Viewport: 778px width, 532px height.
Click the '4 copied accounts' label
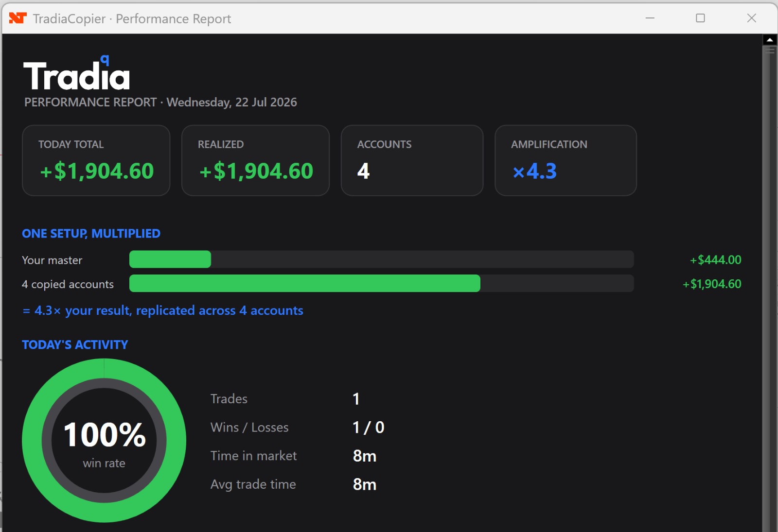tap(68, 284)
